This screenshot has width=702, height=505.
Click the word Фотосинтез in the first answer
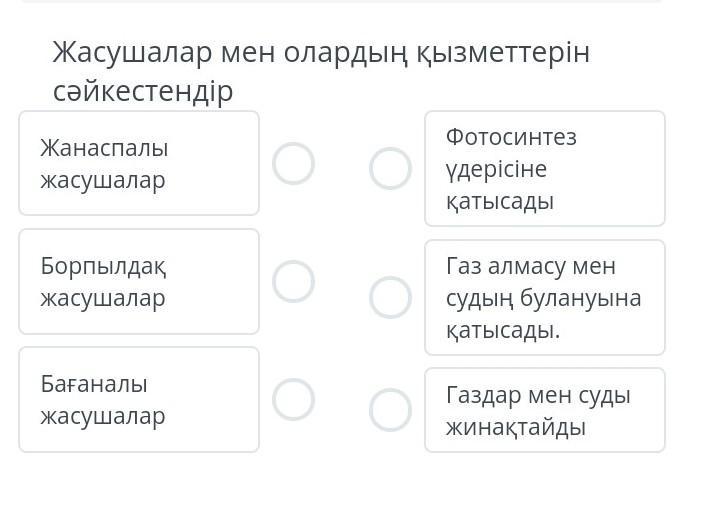[511, 136]
